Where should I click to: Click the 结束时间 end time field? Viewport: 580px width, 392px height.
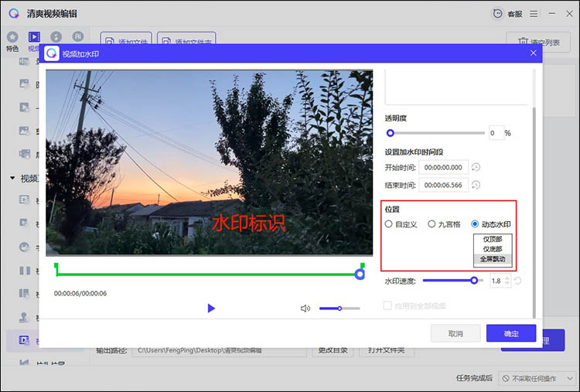point(443,185)
